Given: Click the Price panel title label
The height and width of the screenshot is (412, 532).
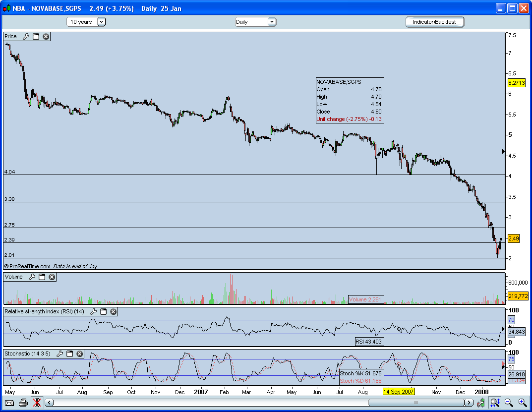Looking at the screenshot, I should point(10,36).
